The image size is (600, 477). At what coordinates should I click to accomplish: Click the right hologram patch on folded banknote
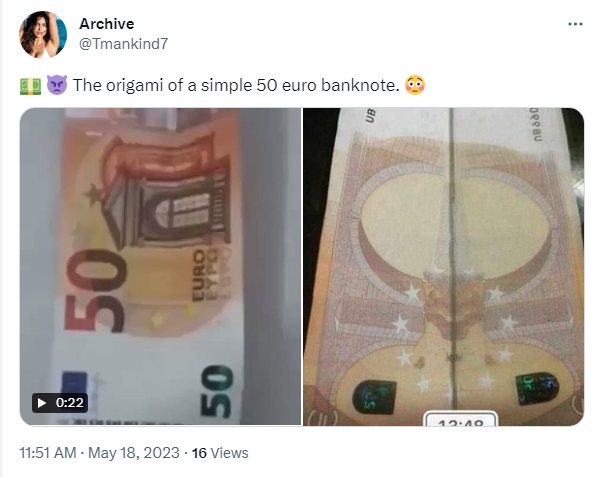[537, 389]
